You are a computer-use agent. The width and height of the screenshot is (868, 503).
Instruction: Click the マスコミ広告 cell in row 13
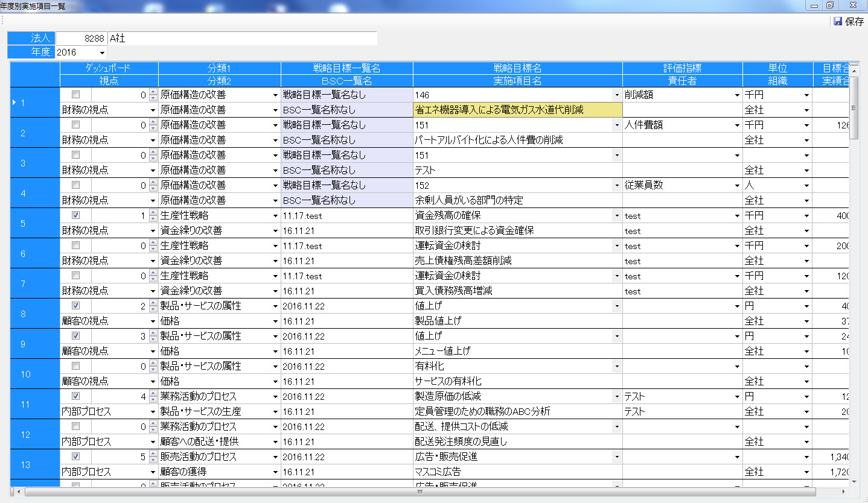(x=517, y=472)
